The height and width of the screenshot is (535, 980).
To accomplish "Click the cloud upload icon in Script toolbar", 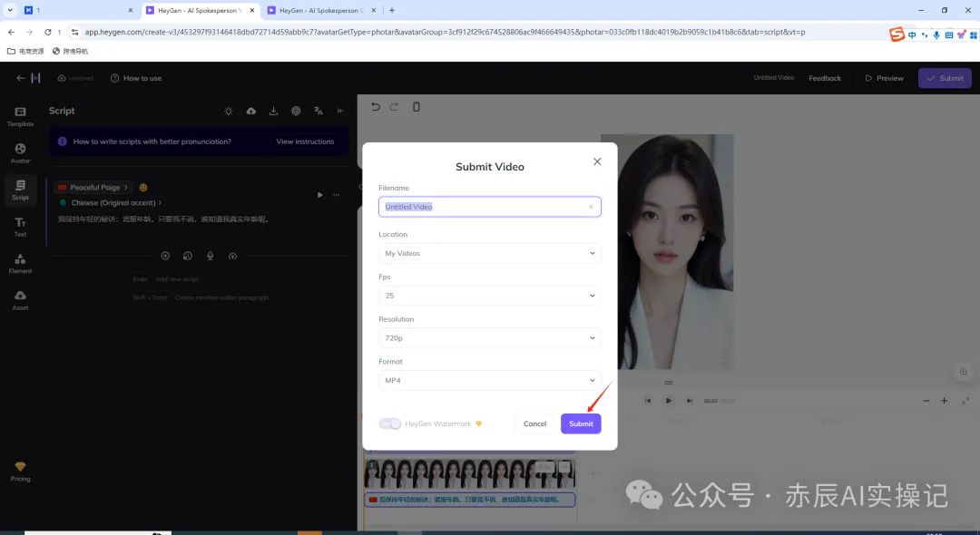I will (250, 111).
